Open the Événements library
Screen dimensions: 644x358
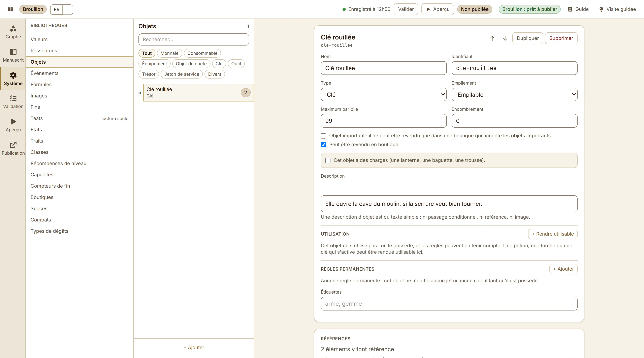point(79,73)
